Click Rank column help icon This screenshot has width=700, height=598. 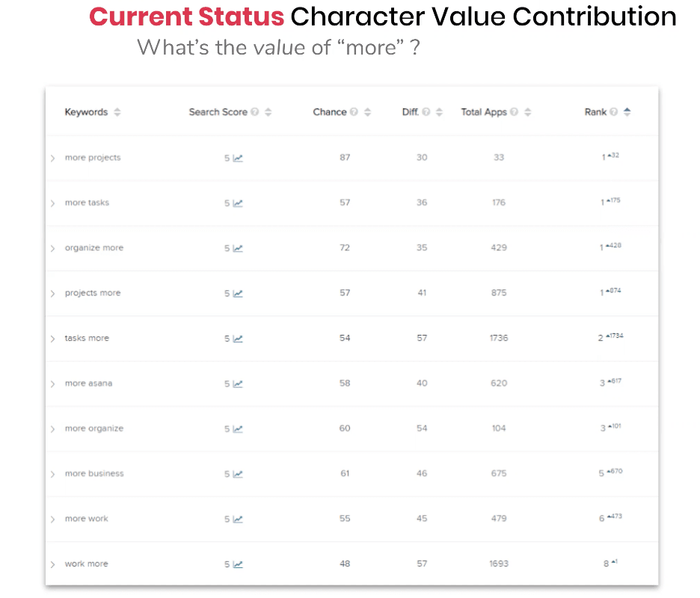tap(614, 112)
